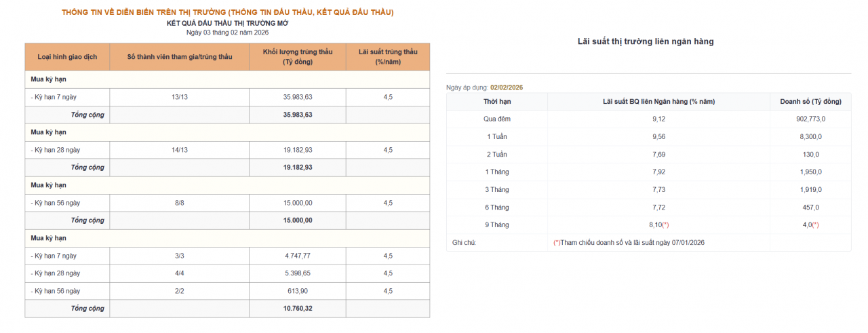Select the 4.747,77 volume cell
Image resolution: width=868 pixels, height=333 pixels.
pos(297,256)
